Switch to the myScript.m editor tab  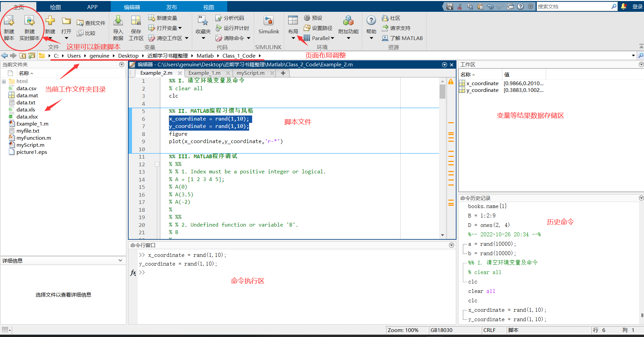pos(251,73)
